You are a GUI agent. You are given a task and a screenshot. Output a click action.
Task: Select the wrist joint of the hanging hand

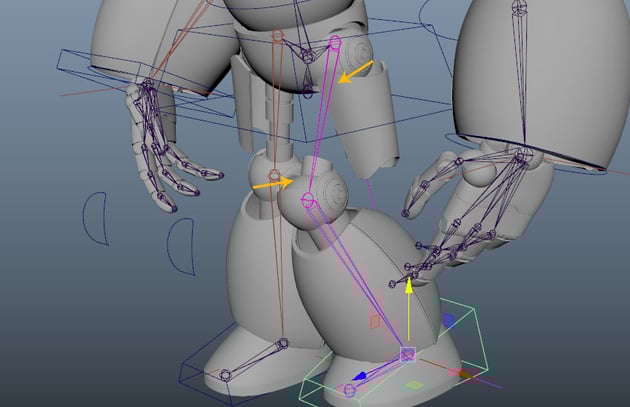(x=148, y=84)
